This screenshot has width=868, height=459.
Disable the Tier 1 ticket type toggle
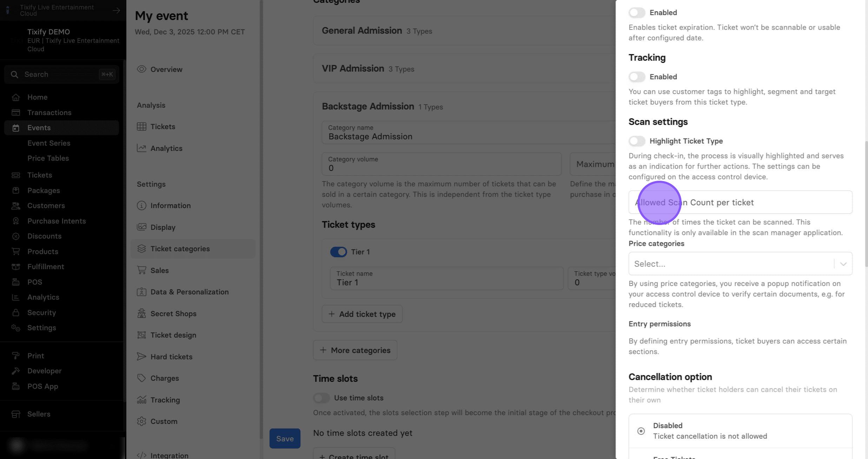click(x=338, y=252)
